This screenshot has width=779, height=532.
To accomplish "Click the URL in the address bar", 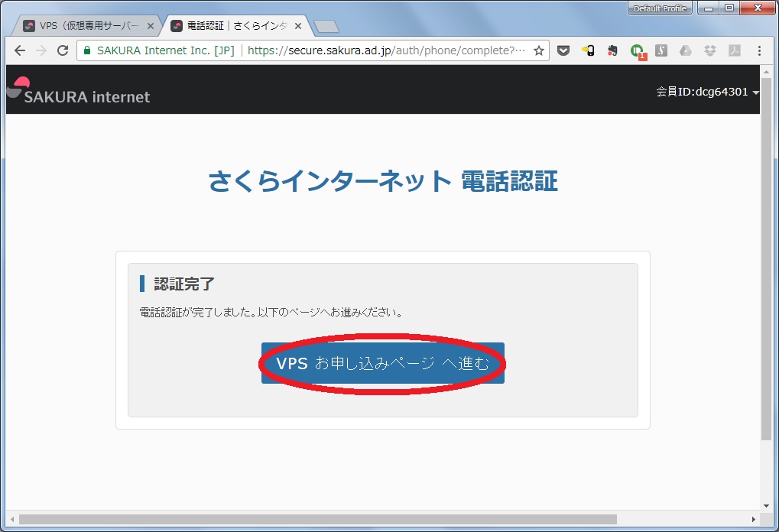I will pos(386,50).
